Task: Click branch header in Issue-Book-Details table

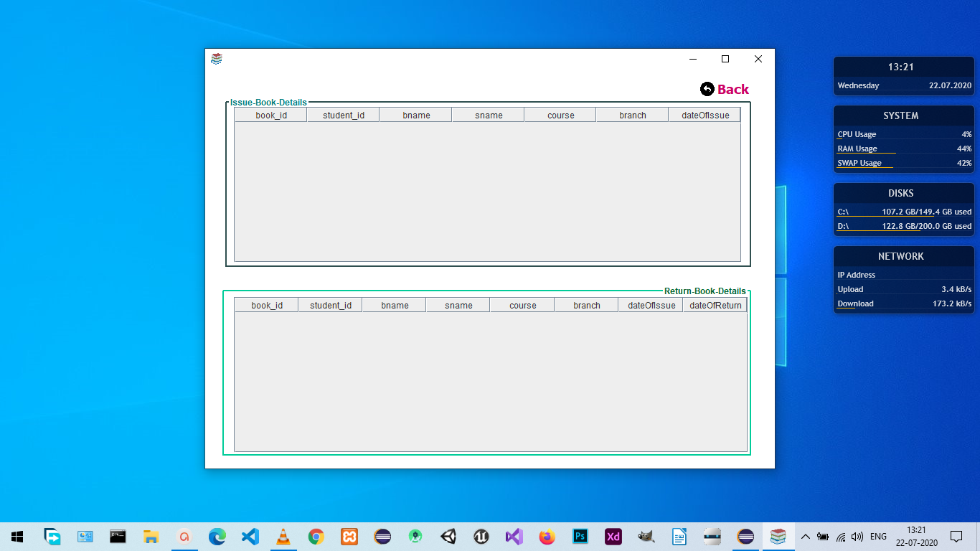Action: click(633, 115)
